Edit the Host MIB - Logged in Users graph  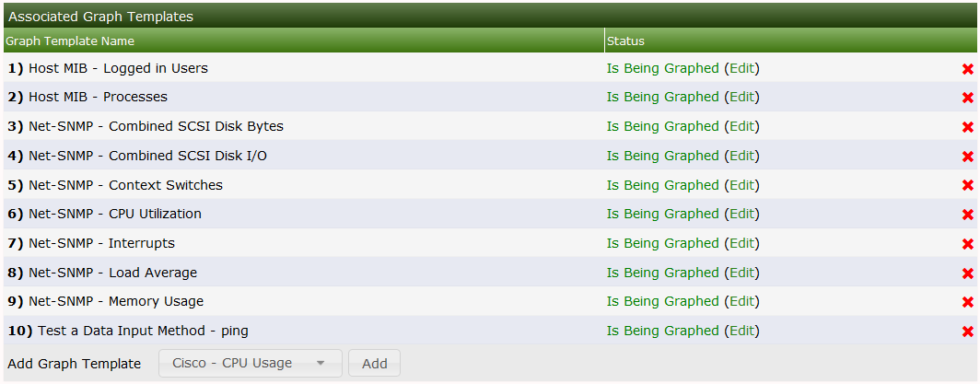tap(741, 68)
